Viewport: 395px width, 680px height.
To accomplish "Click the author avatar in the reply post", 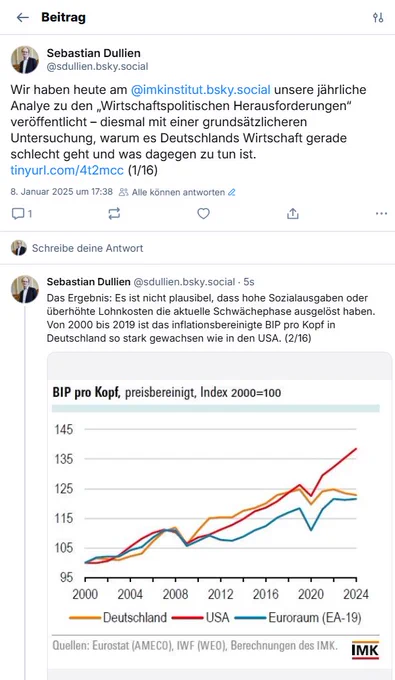I will [x=25, y=289].
